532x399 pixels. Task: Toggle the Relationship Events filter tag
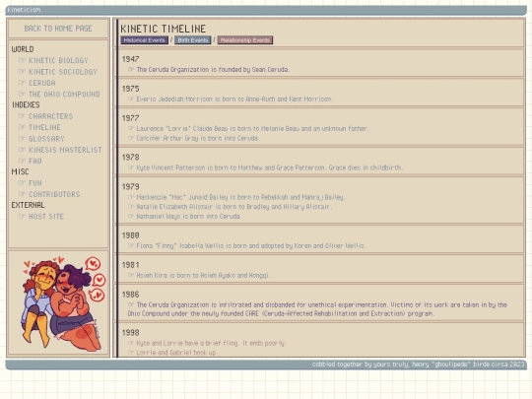(x=245, y=40)
